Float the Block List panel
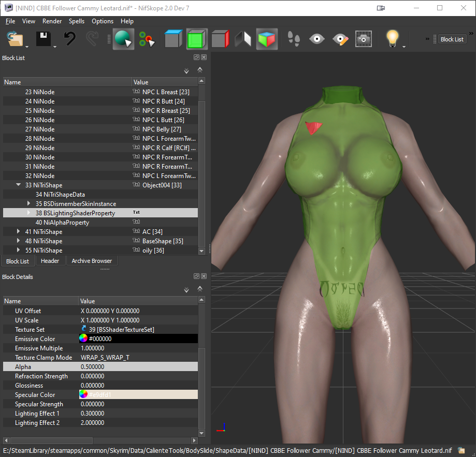Screen dimensions: 476x457 point(196,57)
